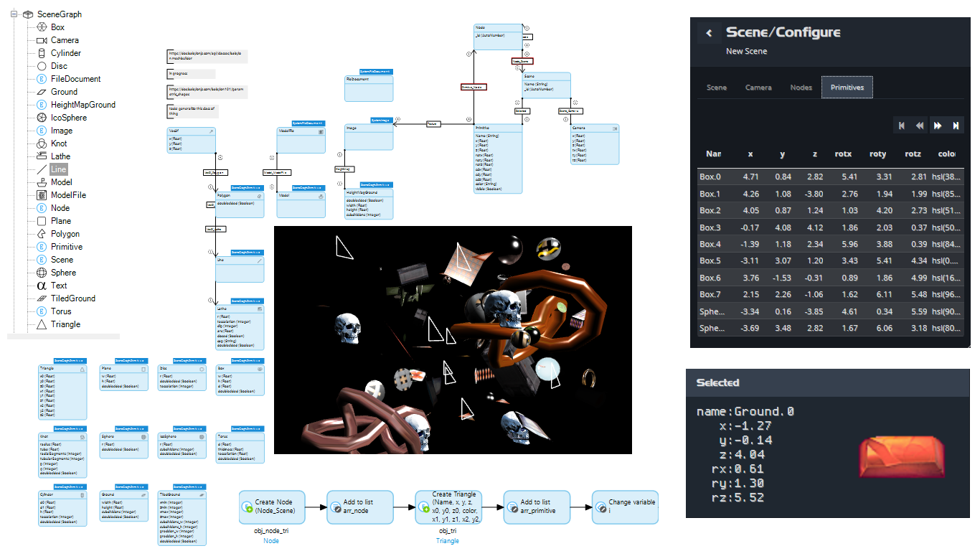Select the highlighted Line tree item
The height and width of the screenshot is (551, 980).
tap(59, 169)
